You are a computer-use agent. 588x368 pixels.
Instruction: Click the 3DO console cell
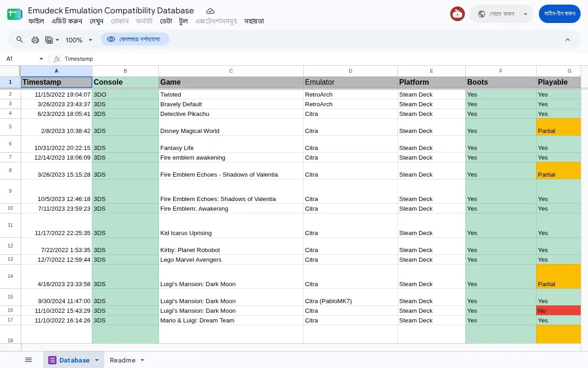(x=125, y=94)
